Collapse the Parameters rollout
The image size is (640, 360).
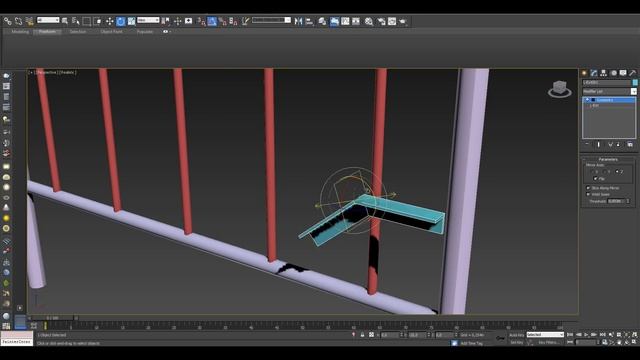coord(608,159)
